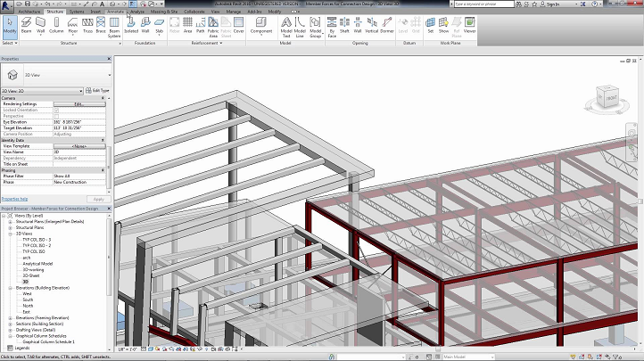This screenshot has height=361, width=644.
Task: Select the structural Column tool
Action: [56, 26]
